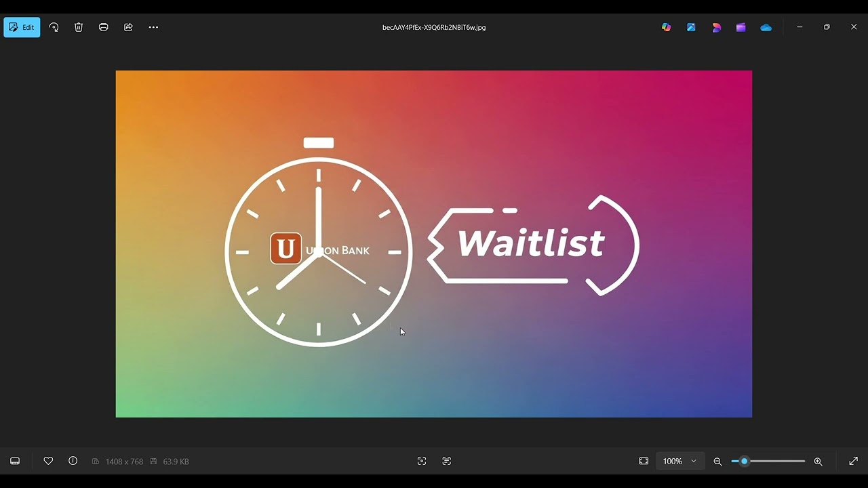Launch the Copilot icon in the title bar
The height and width of the screenshot is (488, 868).
[x=667, y=27]
